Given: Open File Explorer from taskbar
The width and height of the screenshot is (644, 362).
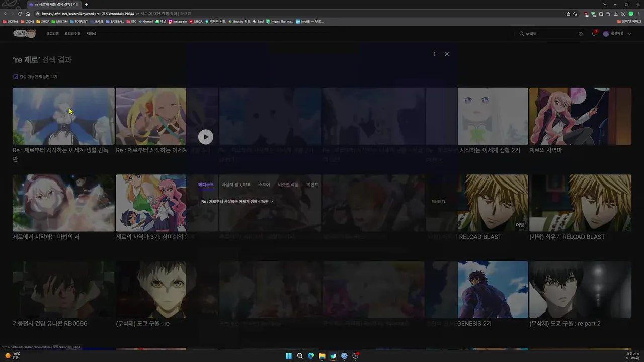Looking at the screenshot, I should [x=322, y=356].
